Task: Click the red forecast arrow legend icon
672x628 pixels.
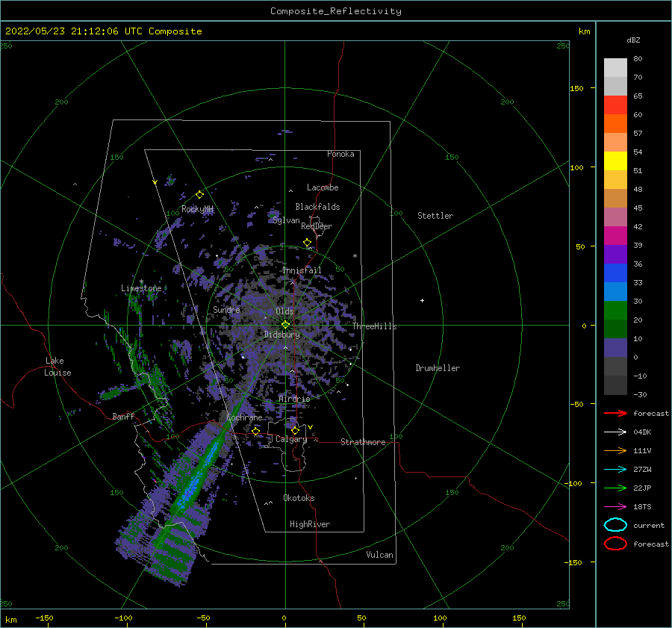Action: (615, 413)
